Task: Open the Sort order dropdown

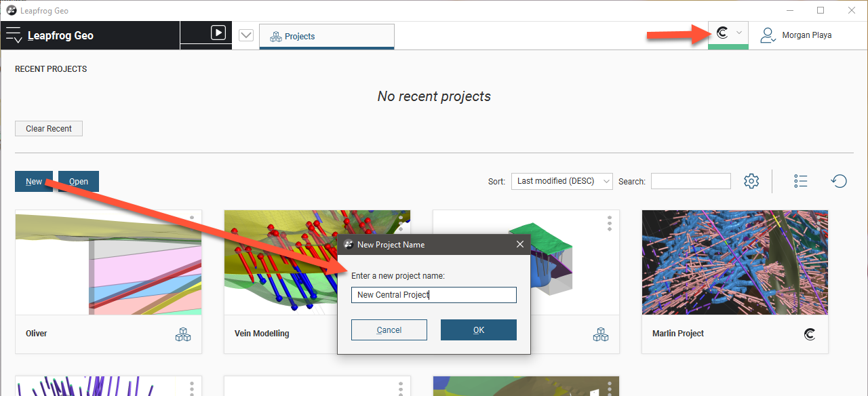Action: (562, 181)
